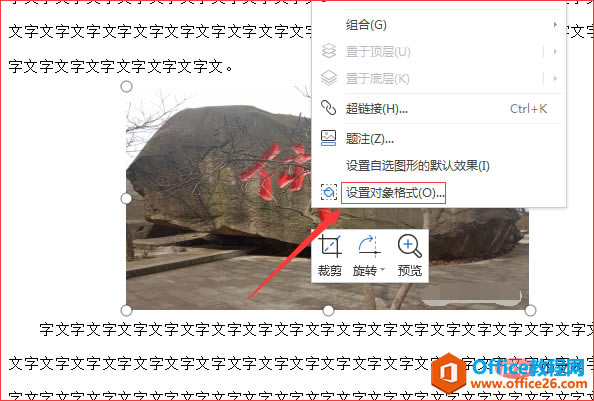Click the 裁剪 crop tool icon

point(331,247)
